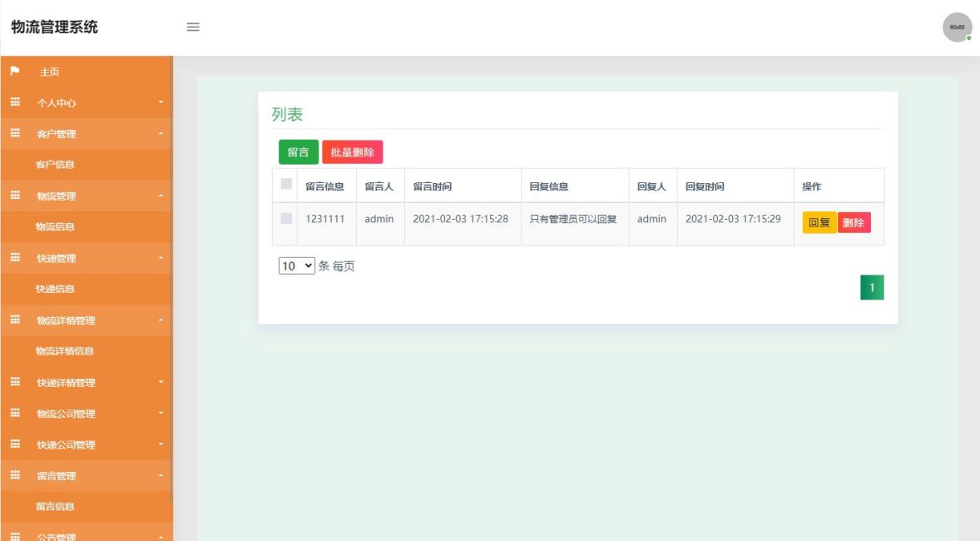
Task: Click the grid icon beside 快递公司管理
Action: point(15,444)
